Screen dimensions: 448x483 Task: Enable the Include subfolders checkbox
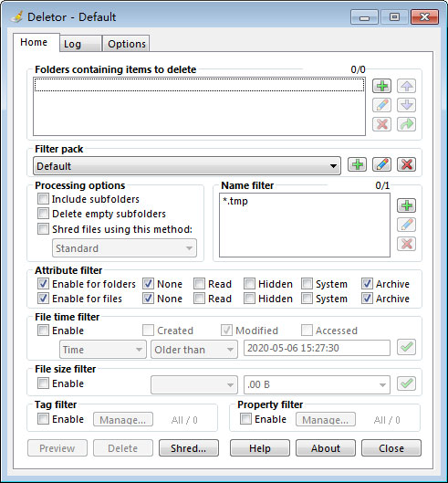[x=43, y=199]
